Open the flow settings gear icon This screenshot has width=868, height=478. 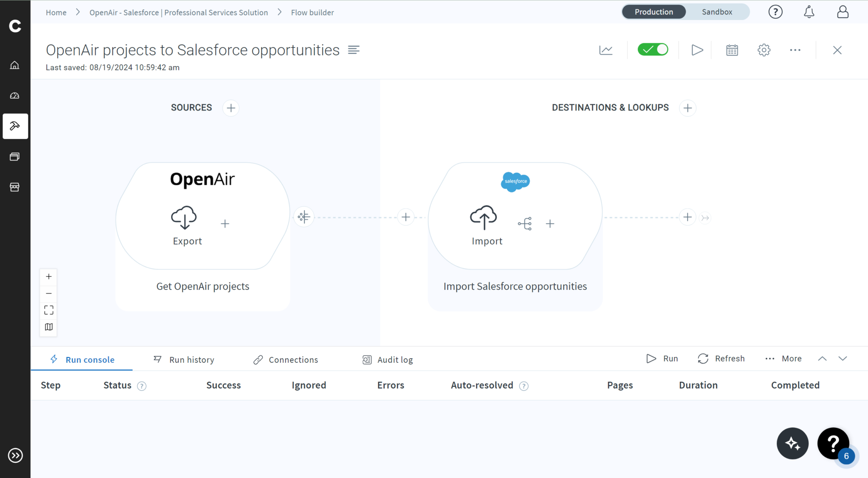pyautogui.click(x=764, y=50)
